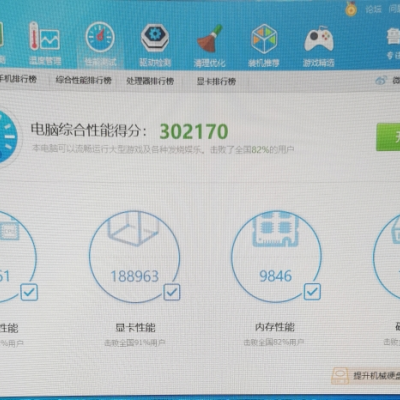Viewport: 400px width, 400px height.
Task: Click the graphics card cube icon in the circle
Action: point(133,228)
